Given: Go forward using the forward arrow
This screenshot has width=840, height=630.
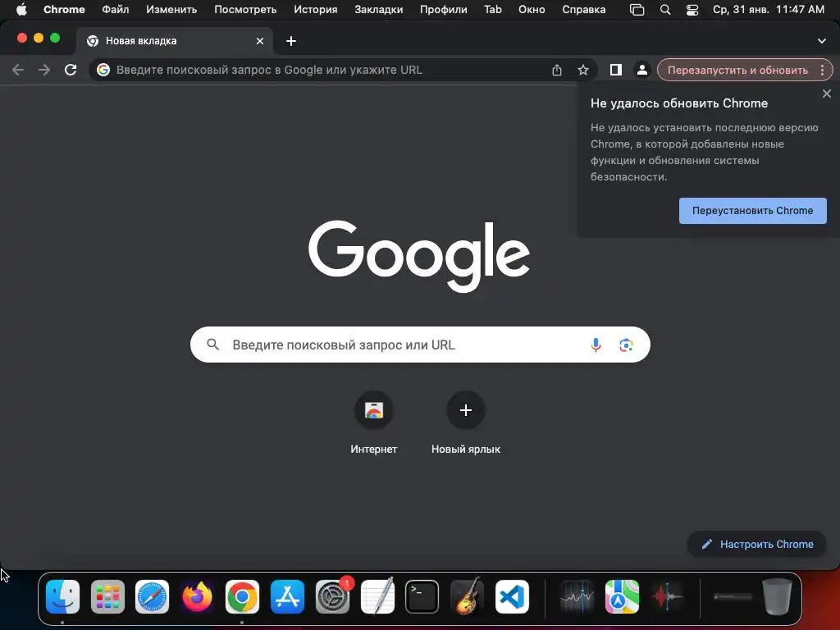Looking at the screenshot, I should click(x=44, y=70).
